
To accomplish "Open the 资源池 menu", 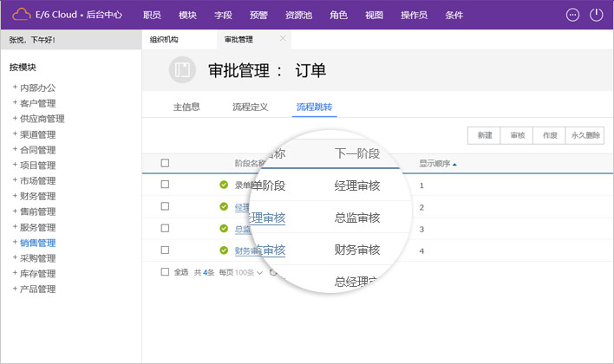I will [298, 15].
